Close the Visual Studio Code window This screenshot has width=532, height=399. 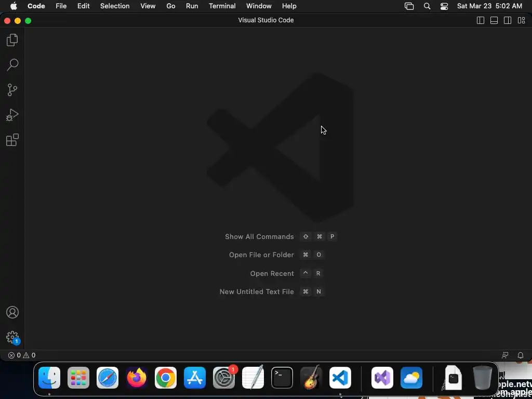click(7, 21)
